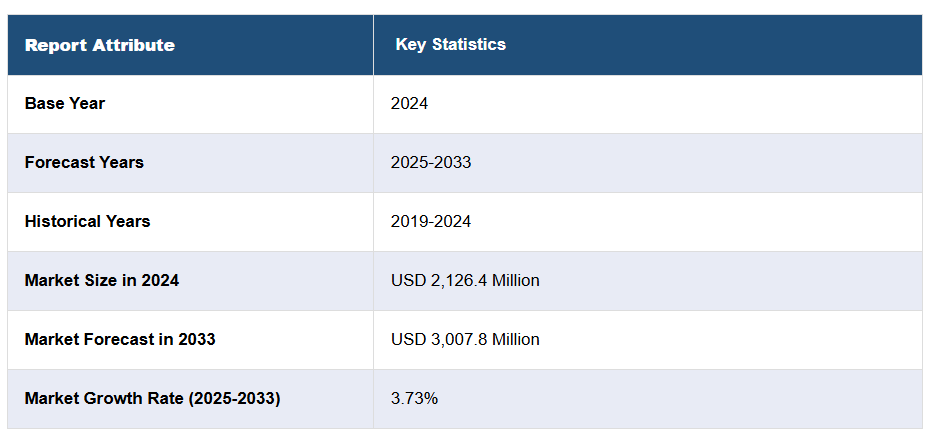The height and width of the screenshot is (435, 933).
Task: Click the 2025-2033 forecast years value
Action: 431,162
